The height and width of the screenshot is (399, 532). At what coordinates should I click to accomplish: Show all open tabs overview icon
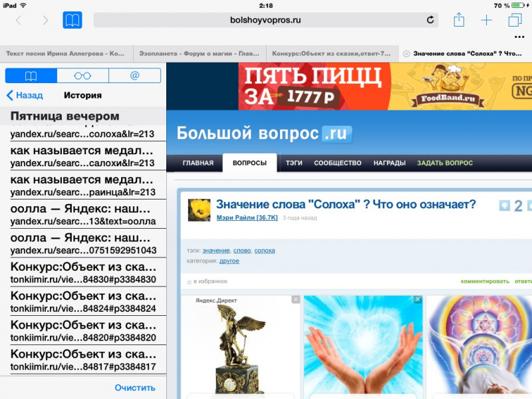515,20
